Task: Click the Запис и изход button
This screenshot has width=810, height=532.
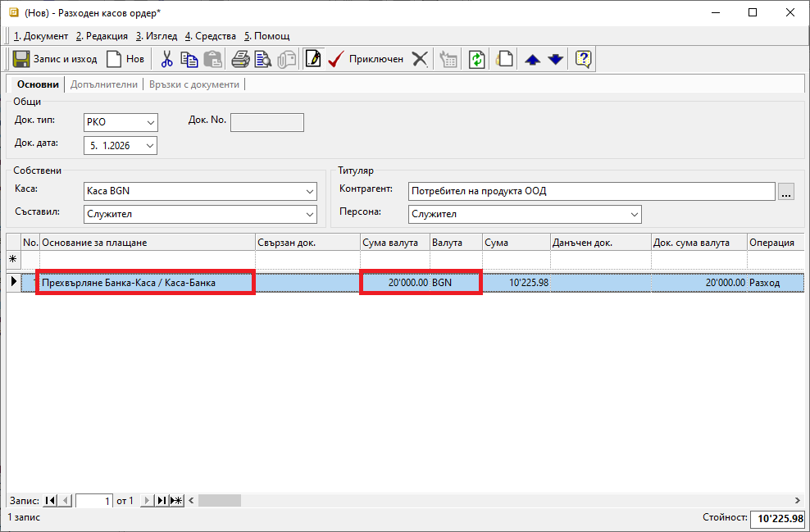Action: click(55, 59)
